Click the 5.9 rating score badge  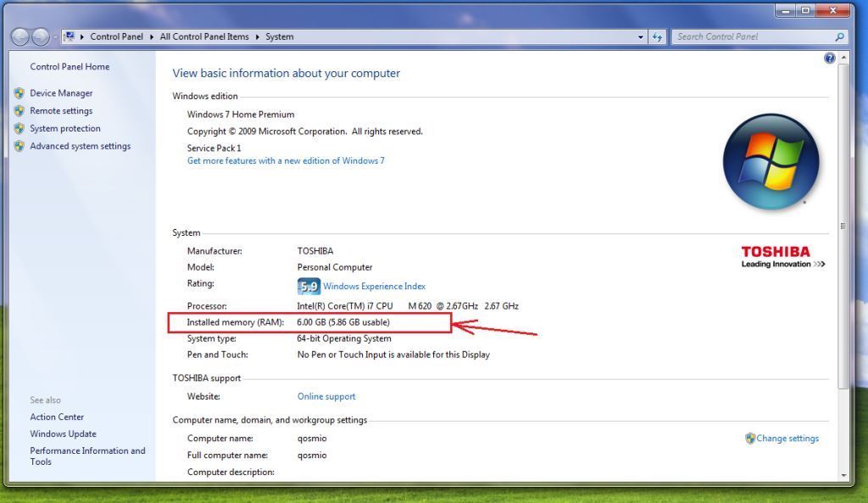click(x=309, y=287)
